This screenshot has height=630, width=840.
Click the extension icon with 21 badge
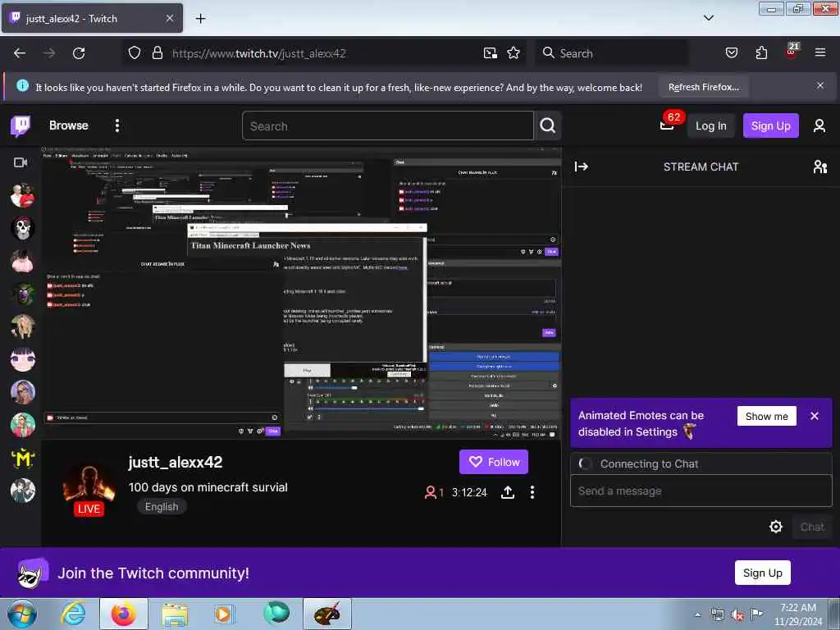(x=792, y=52)
